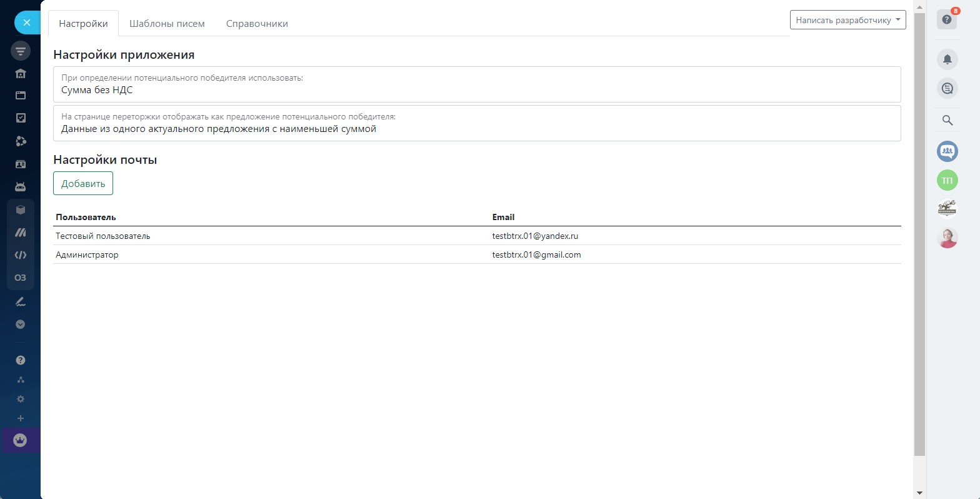980x499 pixels.
Task: Open the green ТП avatar chat
Action: pos(947,181)
